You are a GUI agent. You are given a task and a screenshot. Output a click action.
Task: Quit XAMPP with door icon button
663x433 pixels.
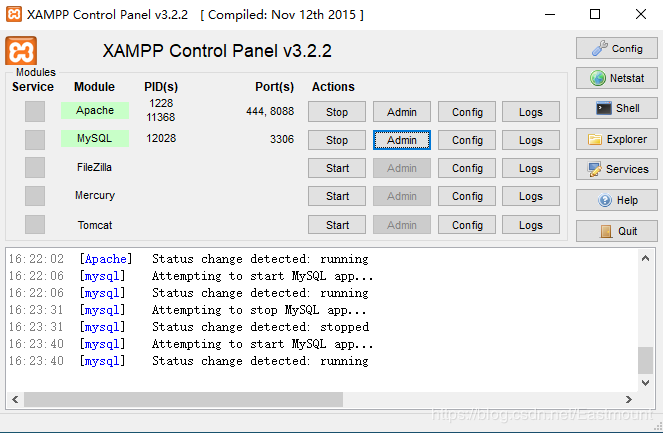coord(616,231)
